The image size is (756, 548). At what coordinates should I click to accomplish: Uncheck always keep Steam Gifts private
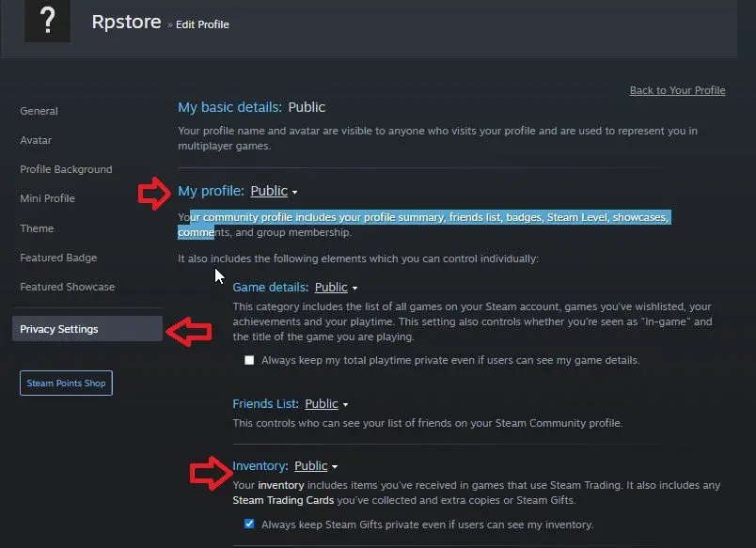coord(249,524)
